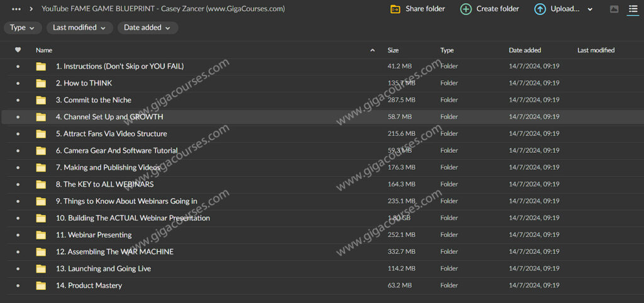
Task: Click folder icon of 3. Commit to the Niche
Action: [41, 100]
